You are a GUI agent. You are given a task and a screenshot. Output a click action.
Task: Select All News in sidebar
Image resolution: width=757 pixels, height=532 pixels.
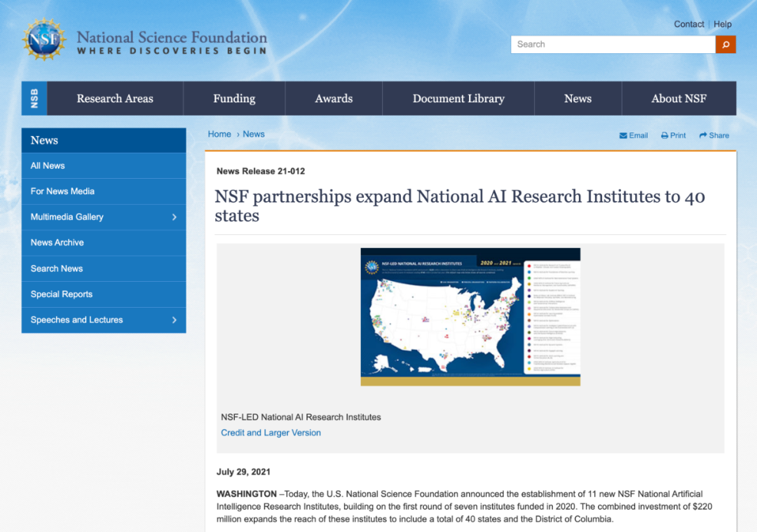coord(104,165)
